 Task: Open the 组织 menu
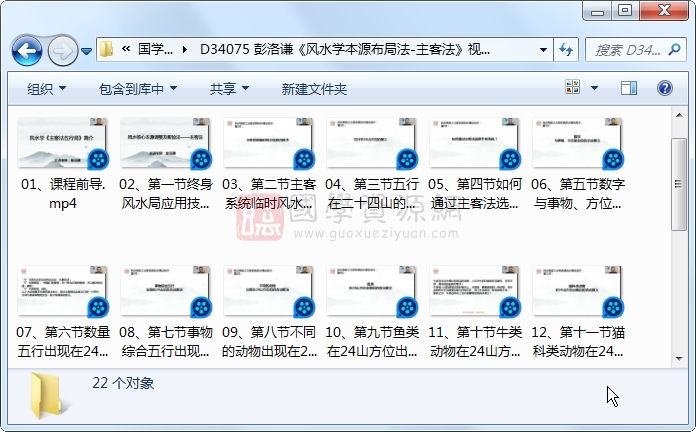[x=46, y=89]
